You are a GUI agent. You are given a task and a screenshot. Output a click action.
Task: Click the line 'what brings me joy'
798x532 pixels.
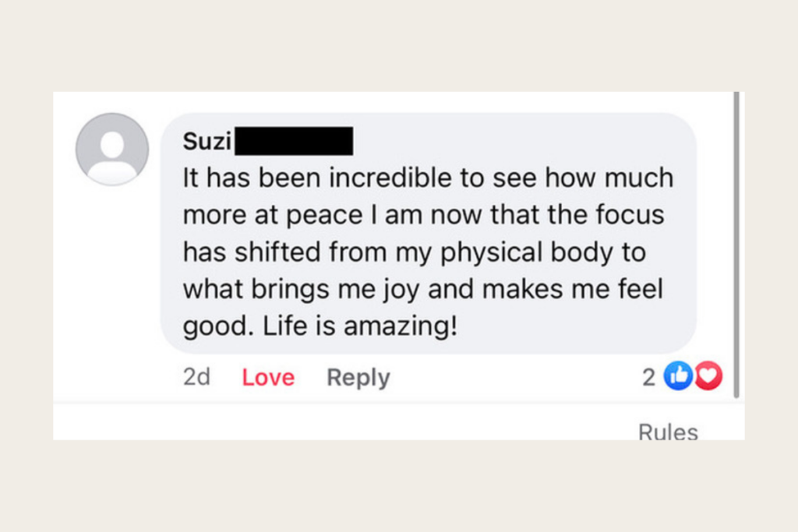click(x=423, y=290)
